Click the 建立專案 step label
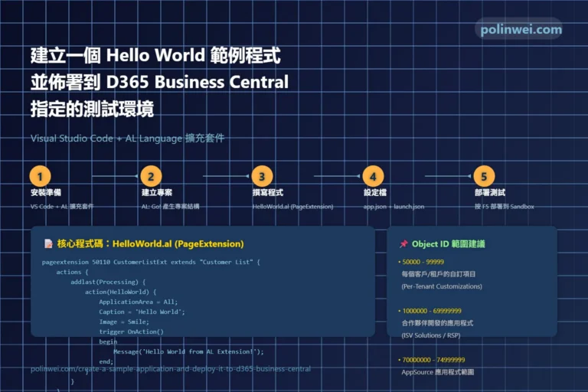 click(157, 192)
